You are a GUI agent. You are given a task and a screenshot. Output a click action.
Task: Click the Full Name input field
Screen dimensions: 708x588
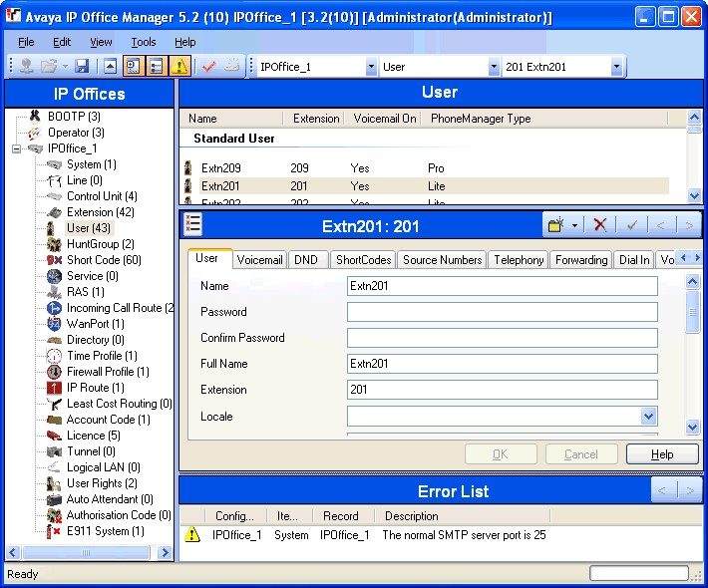pos(503,364)
